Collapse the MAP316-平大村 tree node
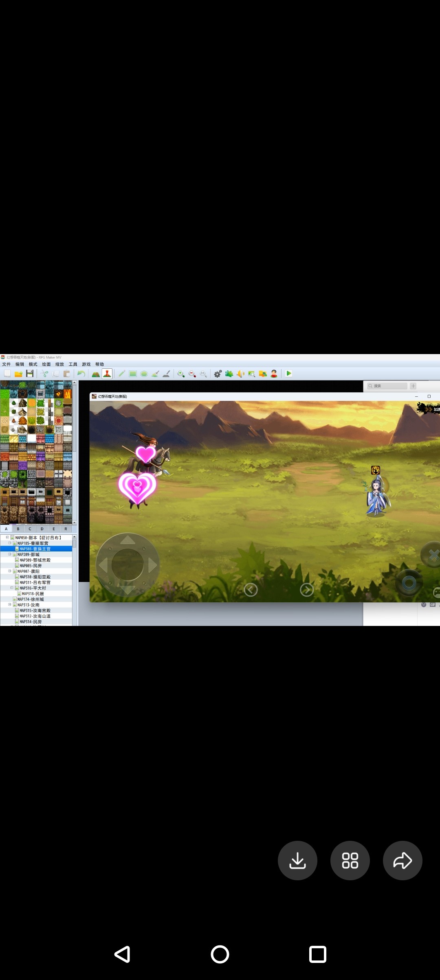440x980 pixels. coord(12,588)
